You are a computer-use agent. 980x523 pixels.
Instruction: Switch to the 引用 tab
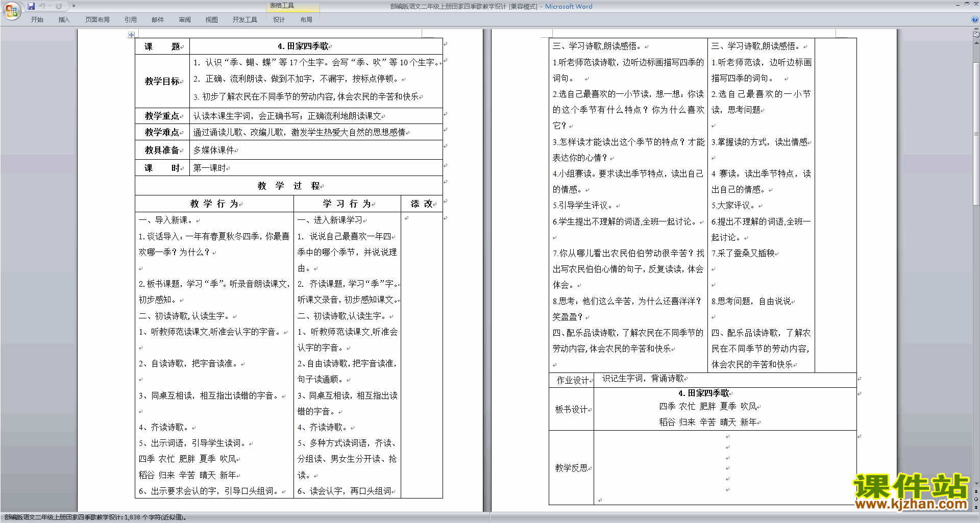(130, 19)
